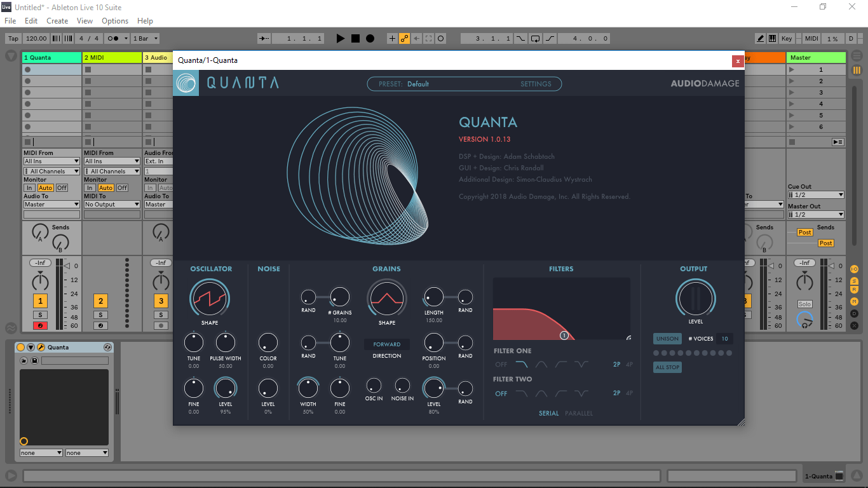Select Filter One low-pass shape icon
The width and height of the screenshot is (868, 488).
(x=521, y=365)
